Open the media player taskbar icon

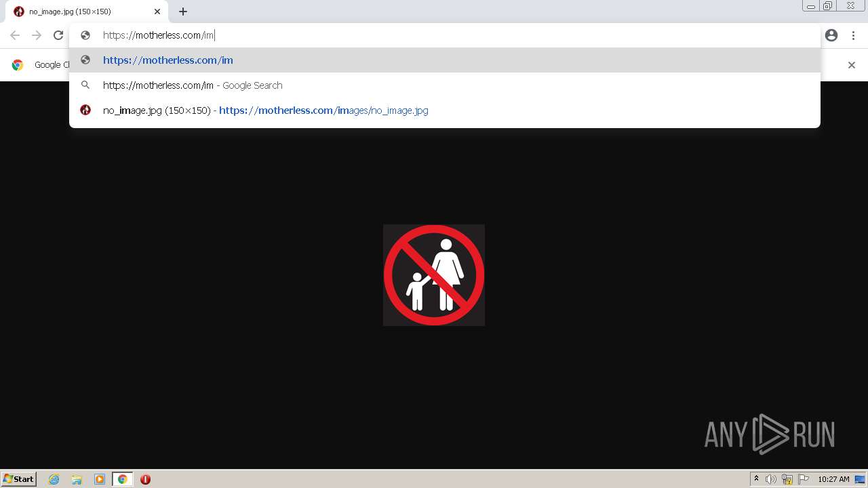pyautogui.click(x=100, y=479)
